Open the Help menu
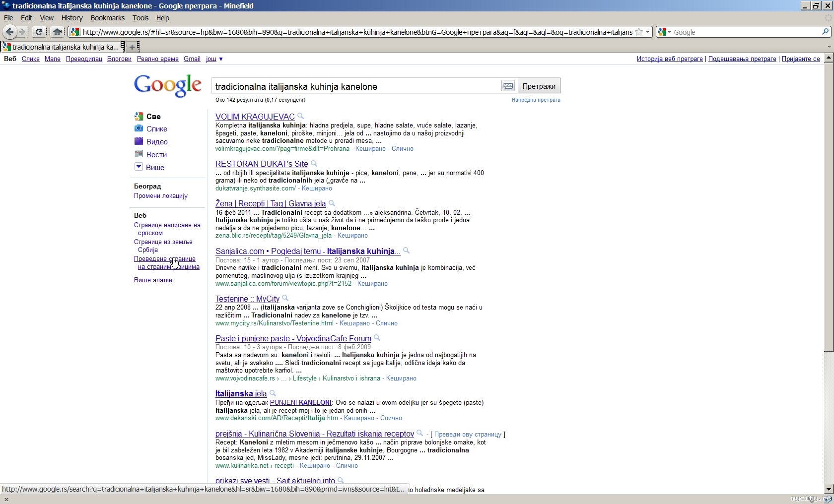The image size is (834, 504). coord(163,18)
